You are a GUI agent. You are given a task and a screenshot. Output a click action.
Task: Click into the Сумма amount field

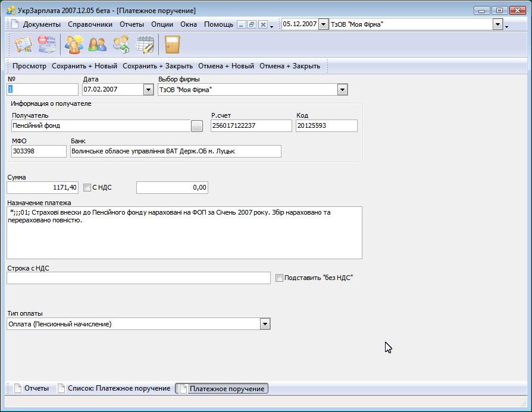click(x=42, y=188)
